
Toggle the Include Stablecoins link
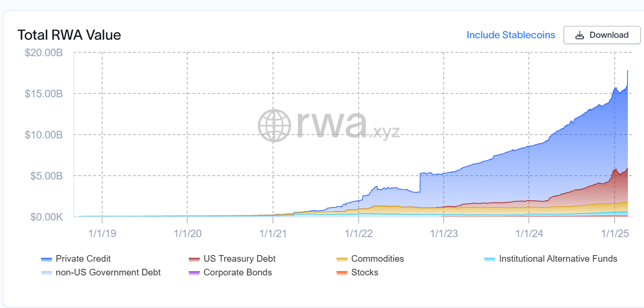tap(511, 35)
